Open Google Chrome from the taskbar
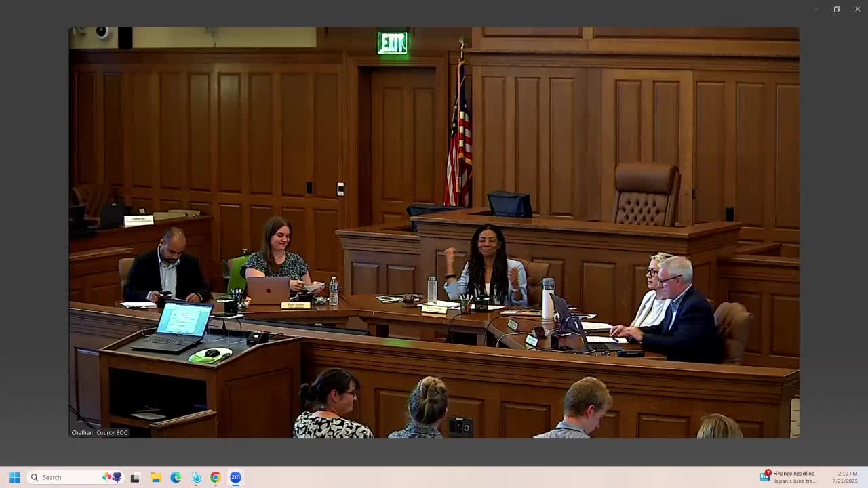The width and height of the screenshot is (868, 488). point(215,477)
